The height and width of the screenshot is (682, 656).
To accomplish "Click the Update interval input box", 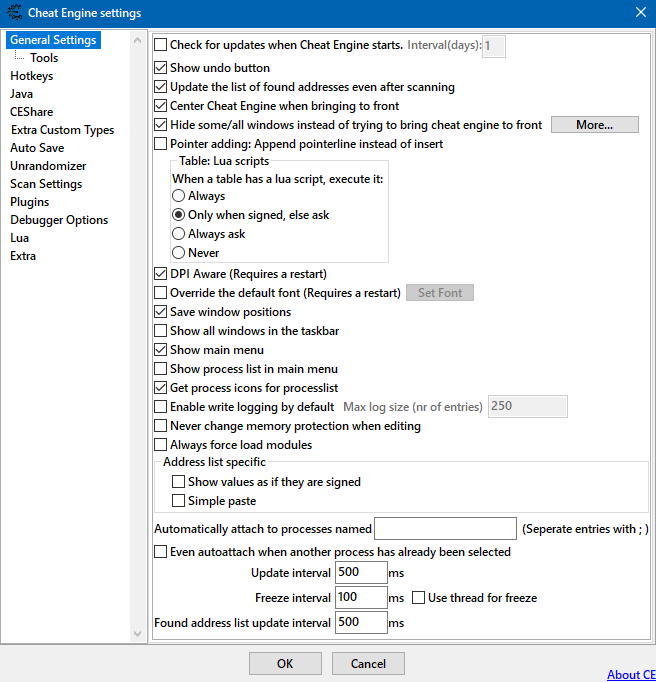I will point(361,572).
